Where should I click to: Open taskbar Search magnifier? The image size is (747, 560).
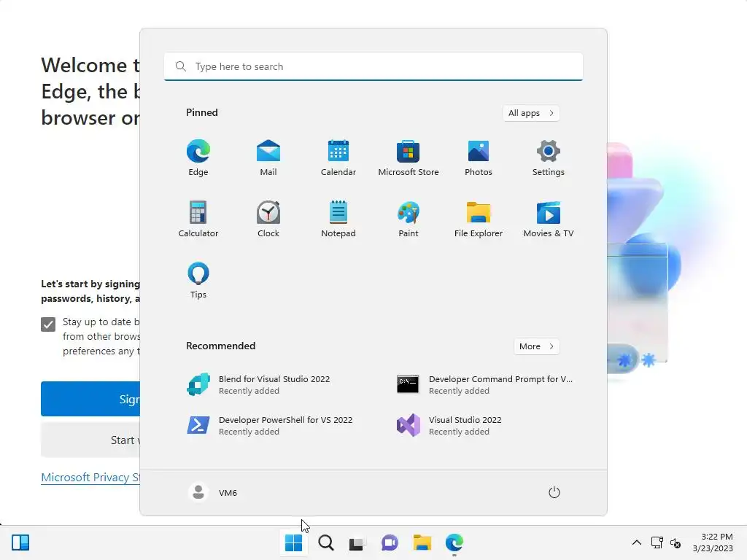pyautogui.click(x=326, y=542)
